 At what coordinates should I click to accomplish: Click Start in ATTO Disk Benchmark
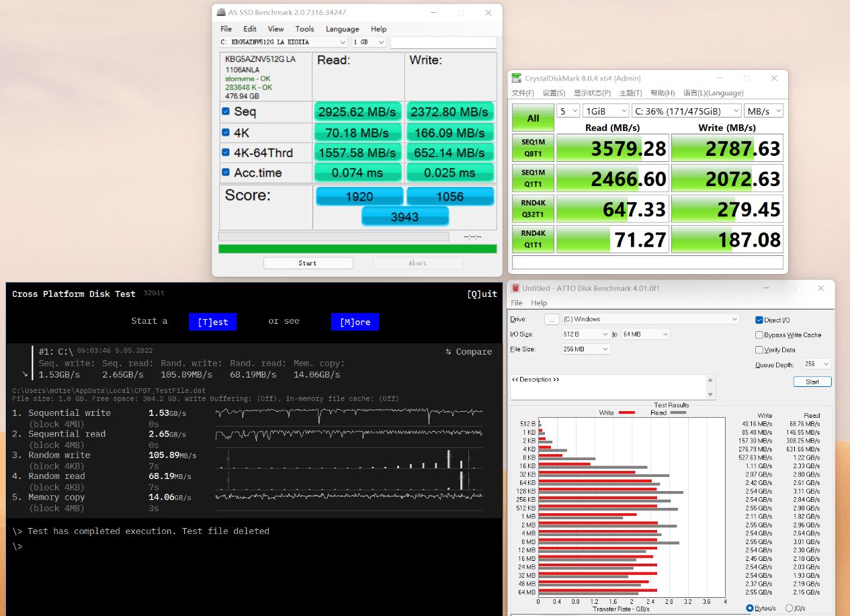coord(812,381)
